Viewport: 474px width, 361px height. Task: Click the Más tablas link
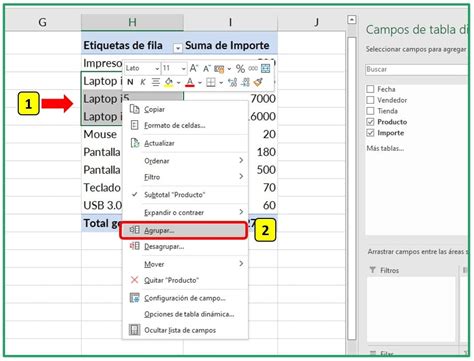[x=385, y=148]
